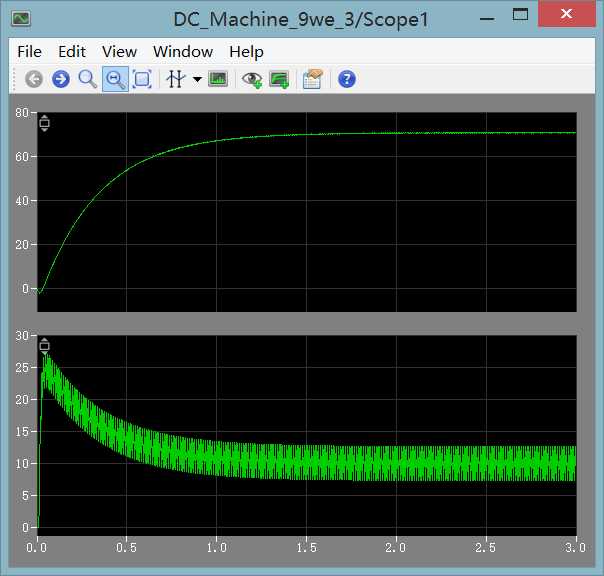Image resolution: width=604 pixels, height=576 pixels.
Task: Open the Window menu
Action: point(183,52)
